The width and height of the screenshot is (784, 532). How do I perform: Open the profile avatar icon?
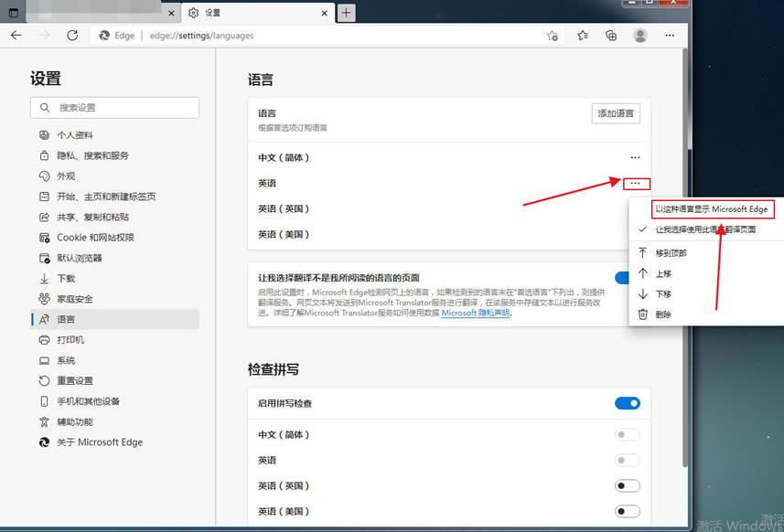(x=640, y=34)
